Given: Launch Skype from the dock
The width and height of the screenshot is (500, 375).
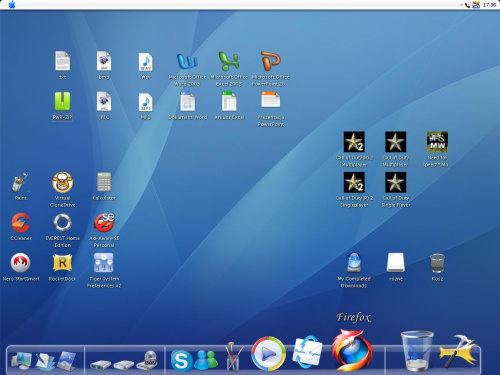Looking at the screenshot, I should click(x=181, y=361).
